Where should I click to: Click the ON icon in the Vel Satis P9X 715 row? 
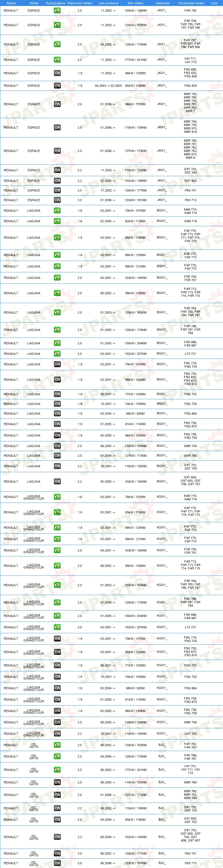(57, 863)
